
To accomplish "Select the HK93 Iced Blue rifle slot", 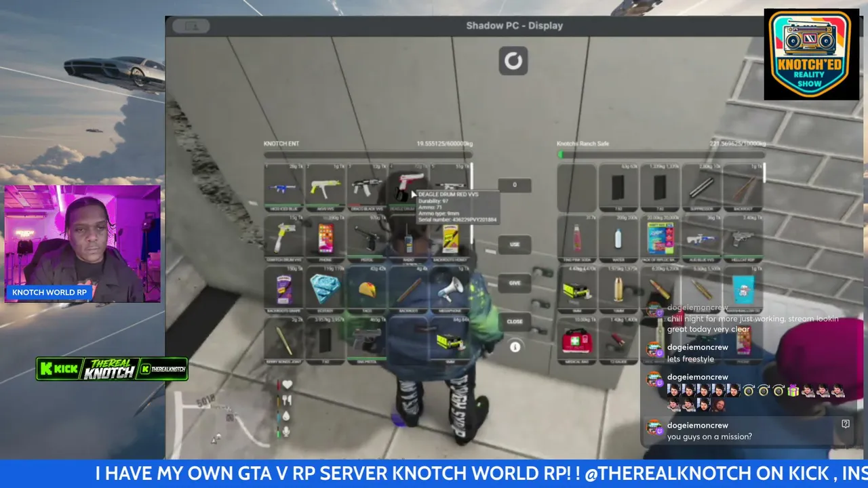I will click(x=283, y=187).
